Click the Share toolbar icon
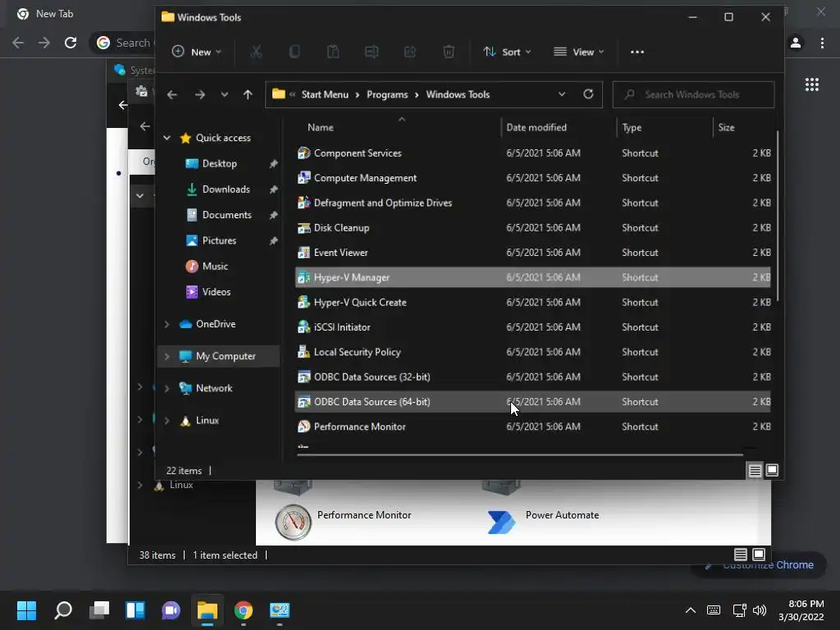The image size is (840, 630). pyautogui.click(x=410, y=52)
